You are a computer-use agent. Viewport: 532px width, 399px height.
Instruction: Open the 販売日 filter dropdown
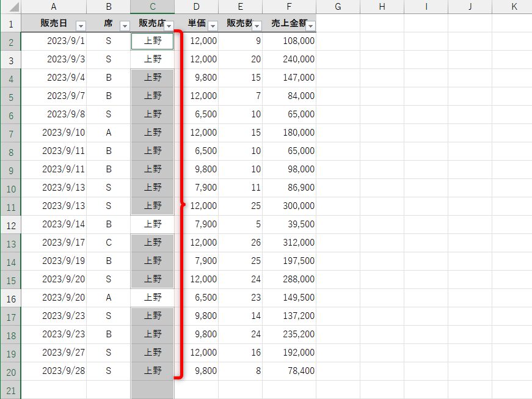[x=81, y=26]
